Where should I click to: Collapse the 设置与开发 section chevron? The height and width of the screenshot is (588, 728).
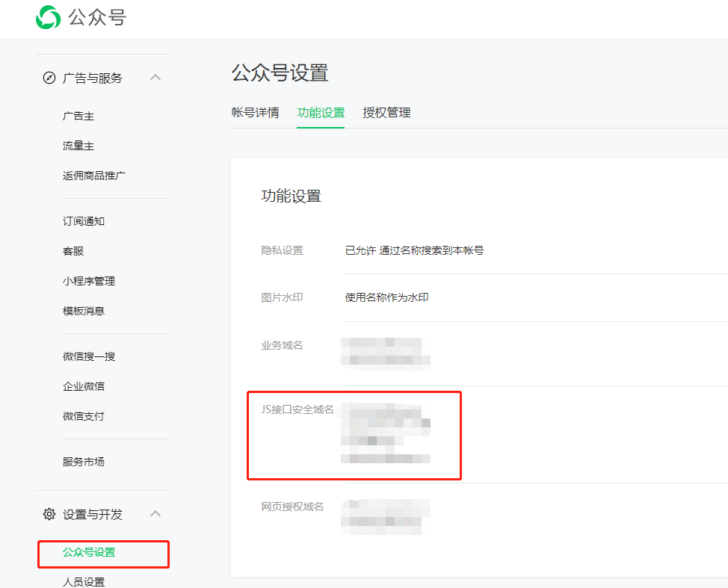click(155, 514)
